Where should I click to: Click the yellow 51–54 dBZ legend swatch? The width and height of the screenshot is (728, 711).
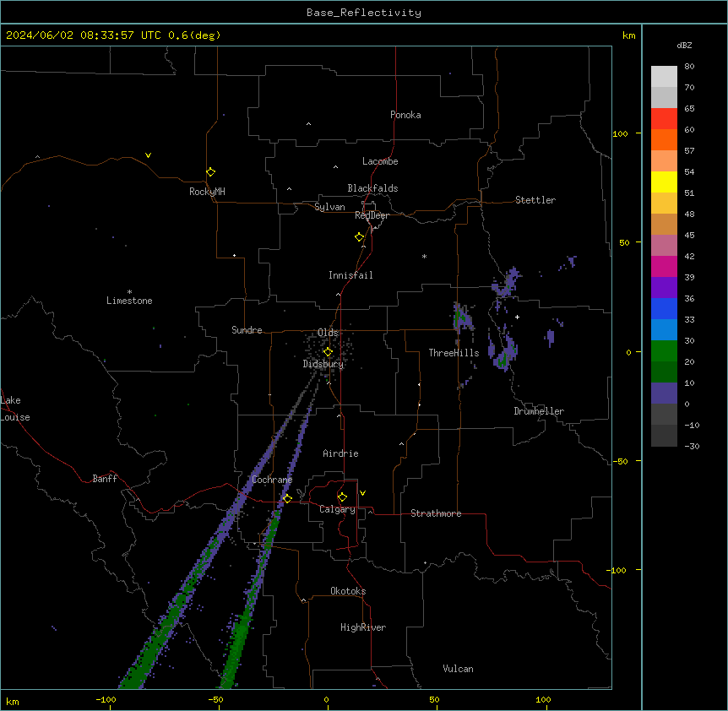[664, 182]
